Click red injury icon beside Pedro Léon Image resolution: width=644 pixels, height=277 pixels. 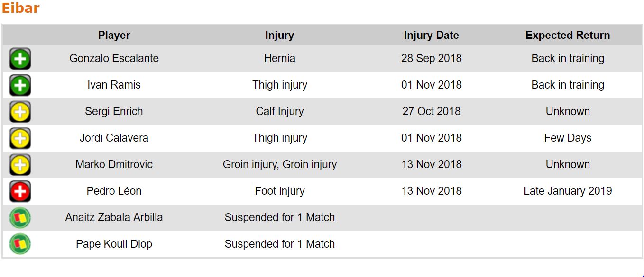[x=20, y=191]
